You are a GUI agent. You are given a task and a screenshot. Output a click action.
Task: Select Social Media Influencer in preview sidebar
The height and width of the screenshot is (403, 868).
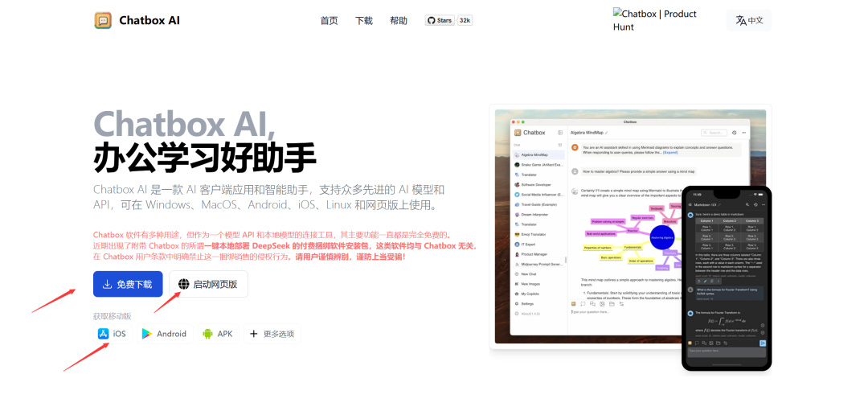click(538, 195)
